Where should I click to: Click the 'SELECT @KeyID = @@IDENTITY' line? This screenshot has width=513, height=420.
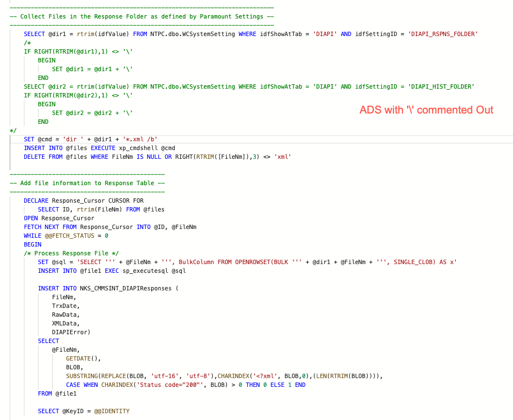[x=84, y=411]
